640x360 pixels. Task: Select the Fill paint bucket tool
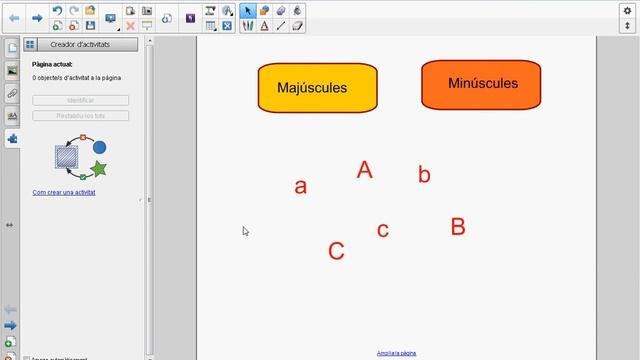point(297,11)
